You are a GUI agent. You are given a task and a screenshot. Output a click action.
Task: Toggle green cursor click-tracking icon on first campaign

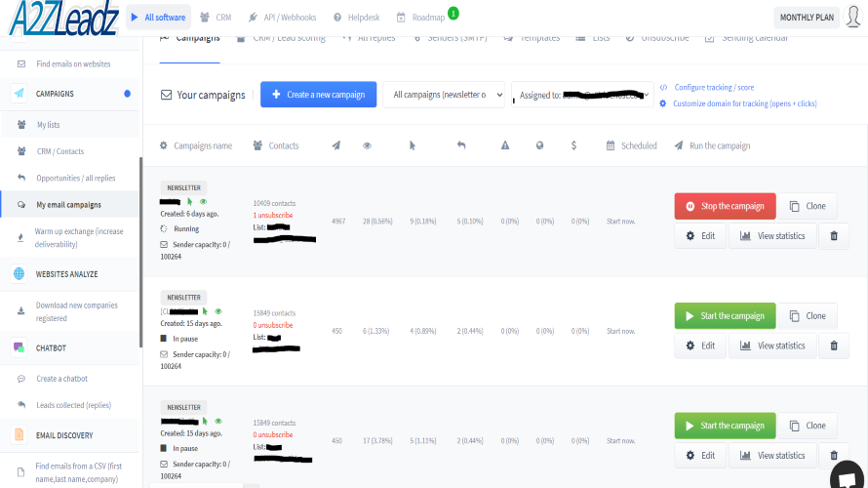coord(189,202)
